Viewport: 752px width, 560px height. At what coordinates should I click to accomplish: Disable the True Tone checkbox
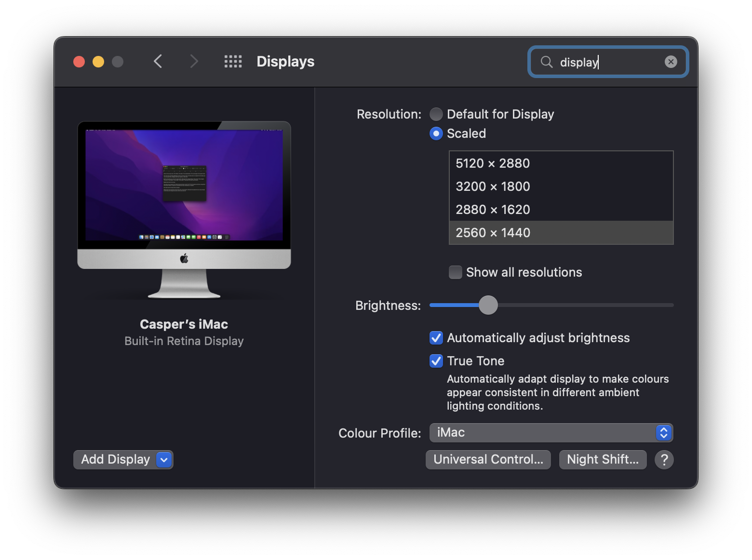[436, 361]
